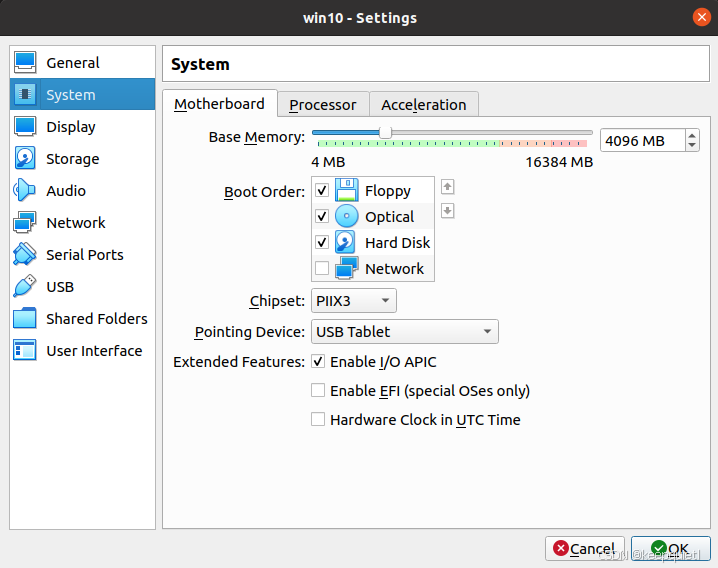
Task: Enable EFI (special OSes only)
Action: pyautogui.click(x=318, y=391)
